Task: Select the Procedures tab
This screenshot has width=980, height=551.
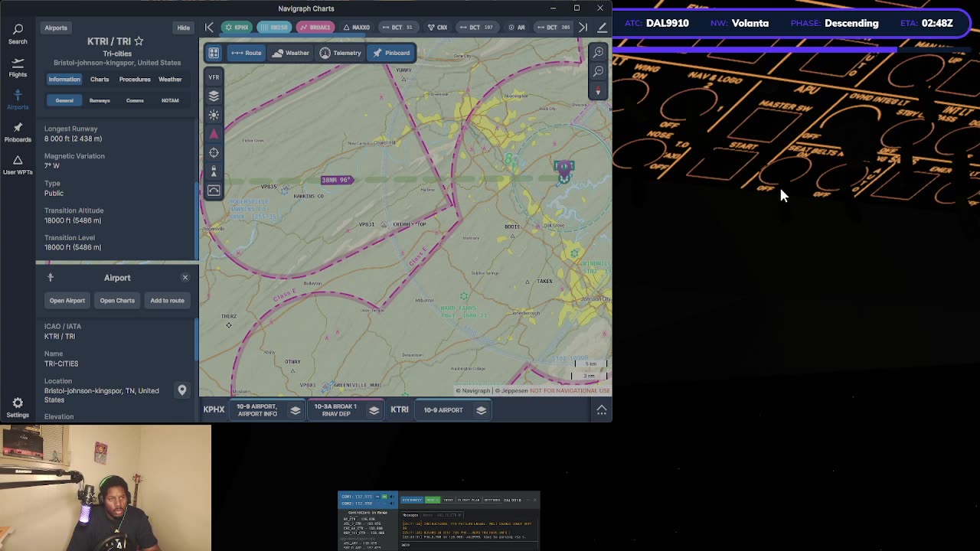Action: coord(135,80)
